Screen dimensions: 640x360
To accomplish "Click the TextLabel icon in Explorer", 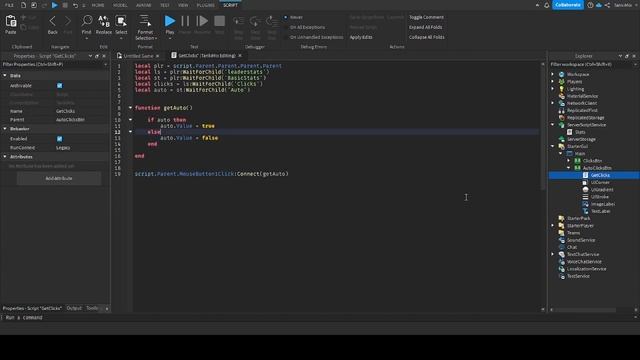I will pos(585,211).
